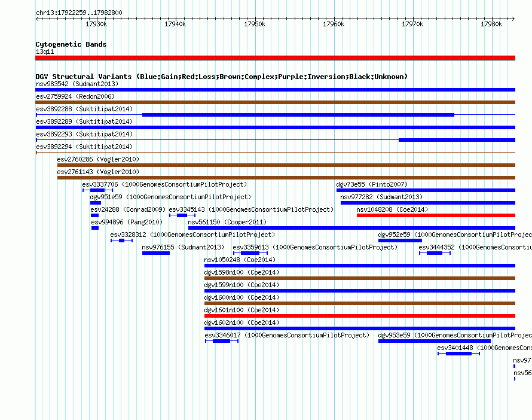
Task: Click the esv3328312 variant label
Action: 192,235
